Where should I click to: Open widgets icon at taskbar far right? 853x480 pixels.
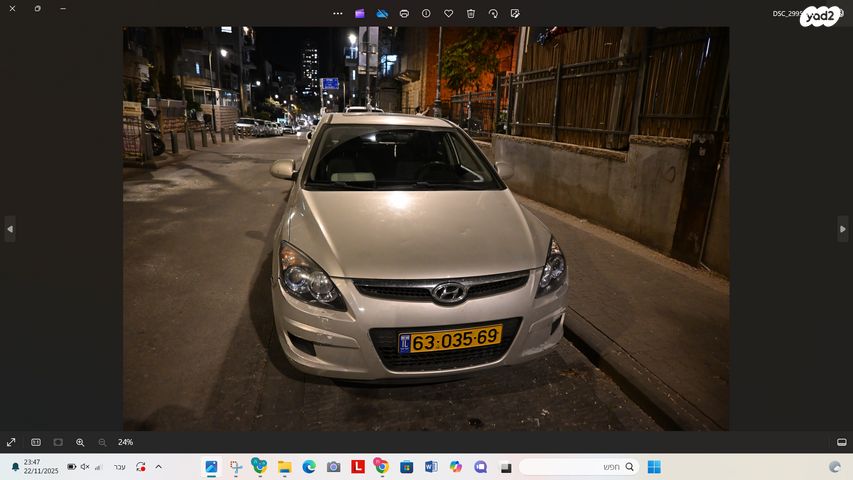pyautogui.click(x=835, y=467)
